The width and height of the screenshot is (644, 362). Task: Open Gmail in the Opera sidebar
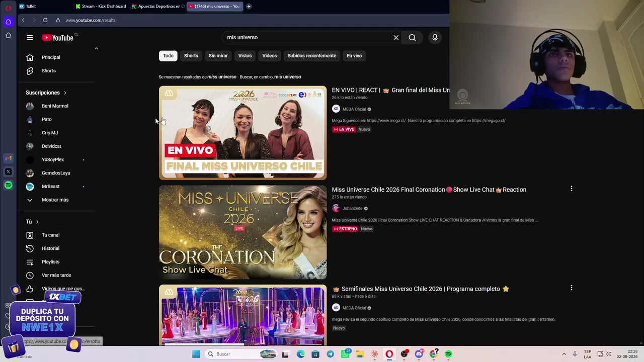coord(9,158)
